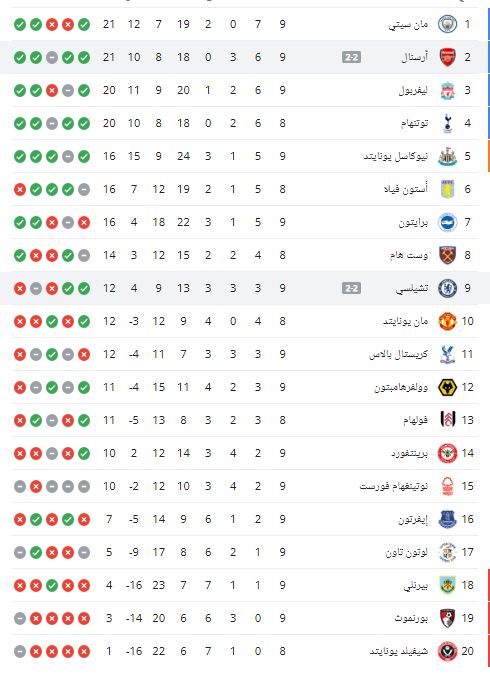
Task: Click the Sheffield United club crest
Action: 447,651
